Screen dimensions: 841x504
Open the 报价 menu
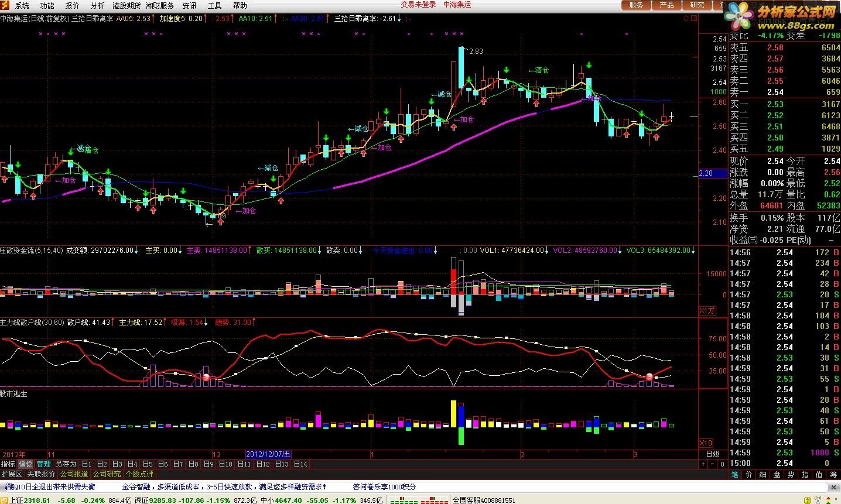[x=73, y=5]
